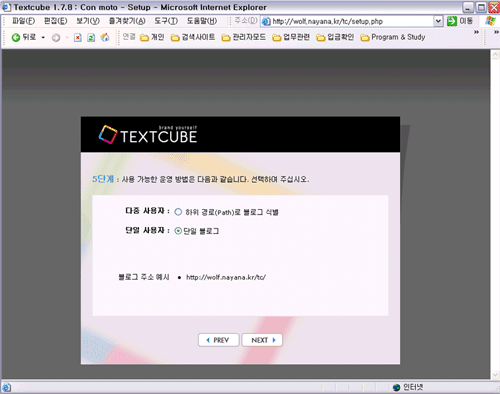Click the Refresh page icon
This screenshot has width=500, height=394.
coord(91,38)
